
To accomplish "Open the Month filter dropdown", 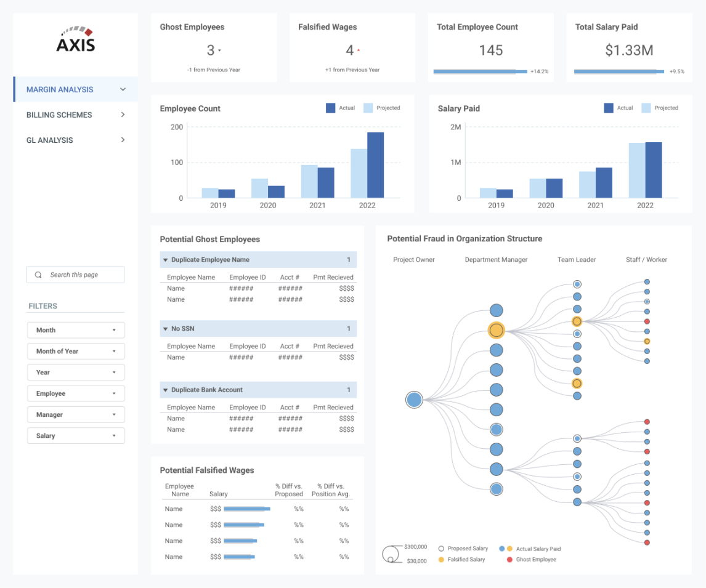I will pyautogui.click(x=76, y=330).
